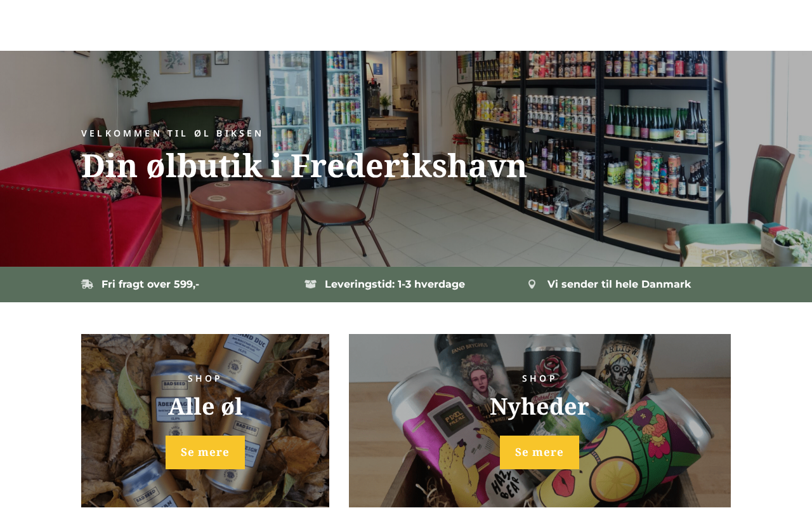Click the open package box icon
This screenshot has height=508, width=812.
coord(310,284)
